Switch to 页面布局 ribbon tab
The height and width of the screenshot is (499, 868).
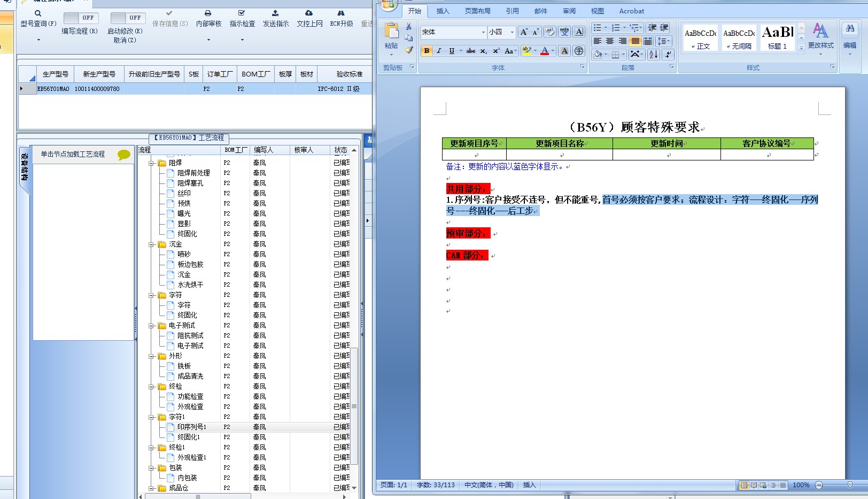click(477, 11)
